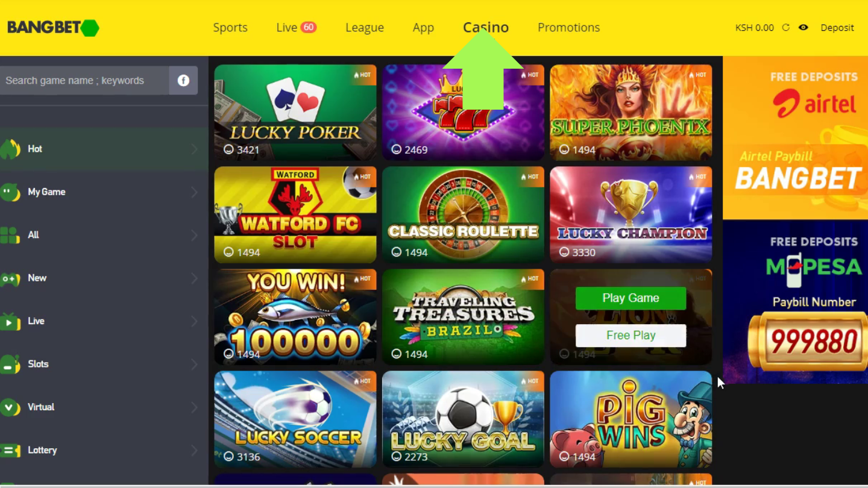Screen dimensions: 868x488
Task: Click the green Play Game button
Action: click(631, 298)
